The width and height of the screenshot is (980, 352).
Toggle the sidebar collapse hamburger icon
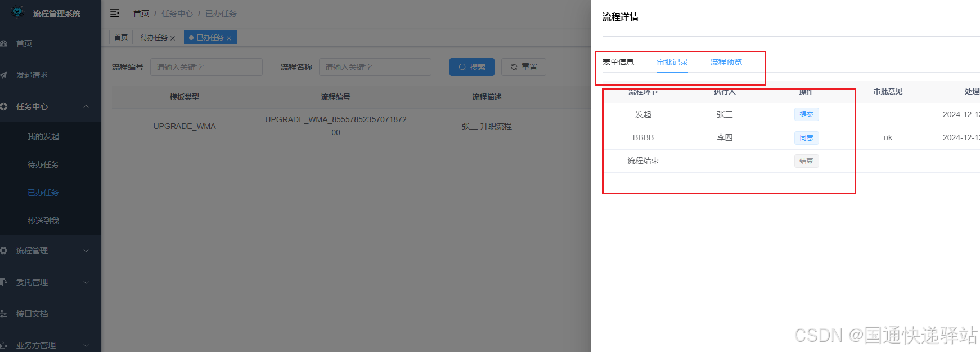(x=115, y=13)
